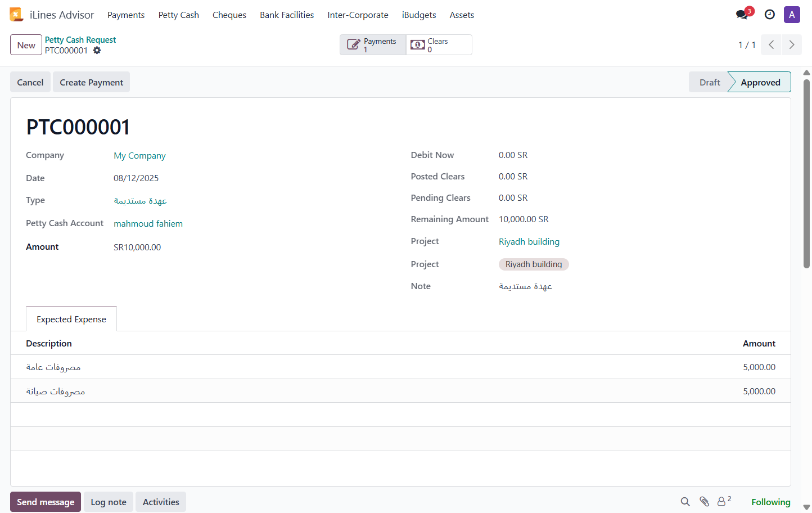Open the user avatar menu

(792, 15)
